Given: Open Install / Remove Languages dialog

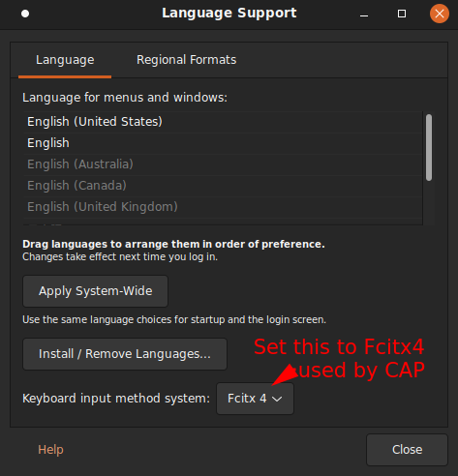Looking at the screenshot, I should click(125, 354).
